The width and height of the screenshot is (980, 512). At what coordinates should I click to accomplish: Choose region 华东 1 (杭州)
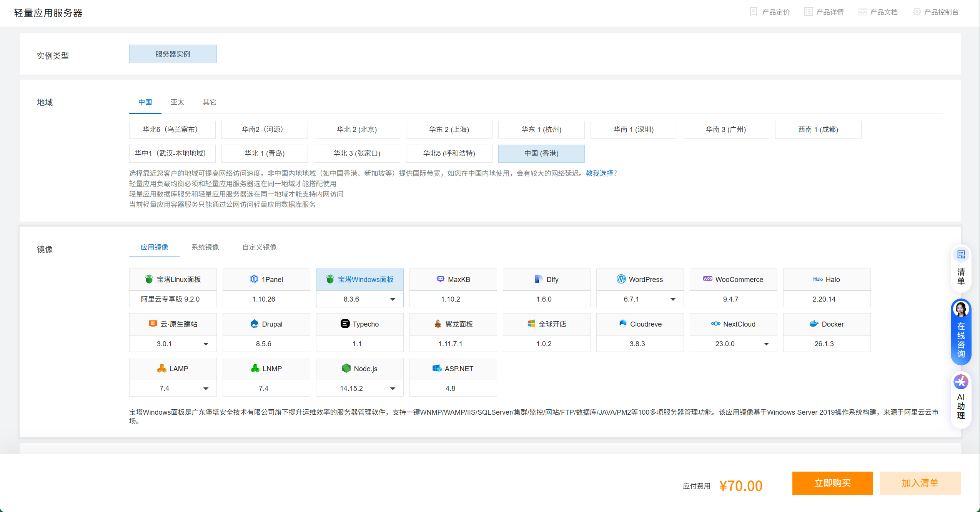click(x=541, y=130)
